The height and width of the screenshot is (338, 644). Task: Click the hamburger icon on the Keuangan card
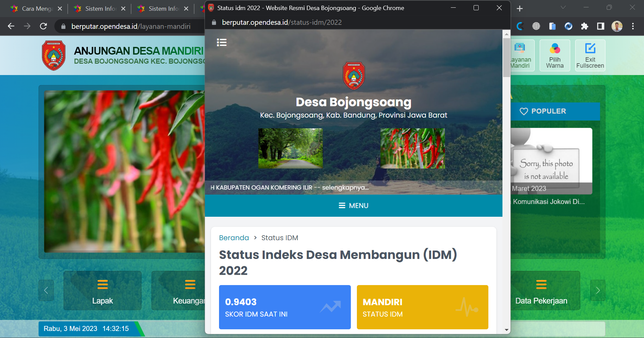[190, 284]
